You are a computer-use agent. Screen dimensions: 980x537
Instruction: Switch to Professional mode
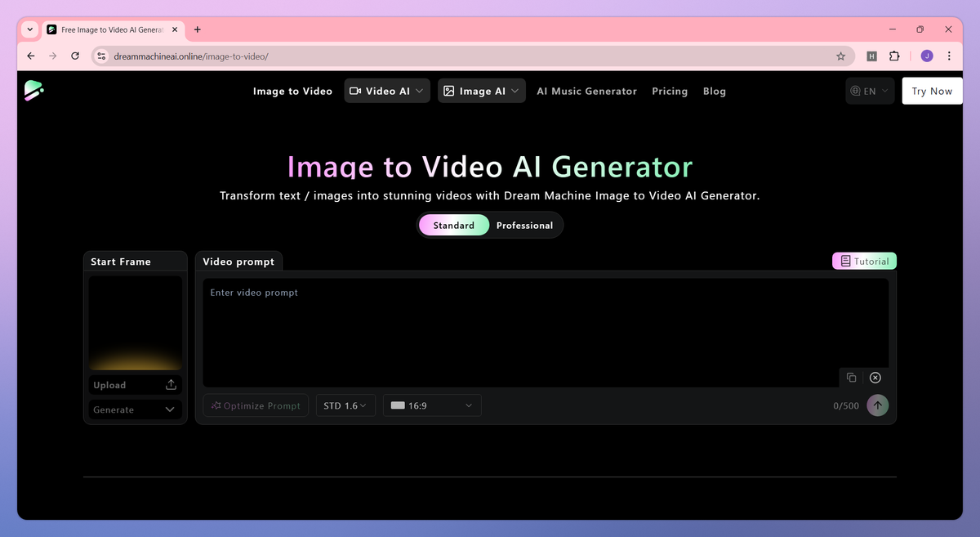tap(524, 226)
